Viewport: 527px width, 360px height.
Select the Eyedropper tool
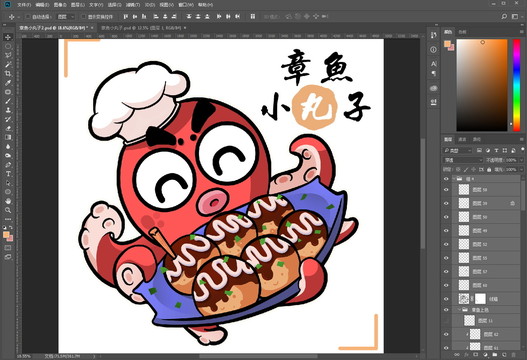(x=8, y=83)
